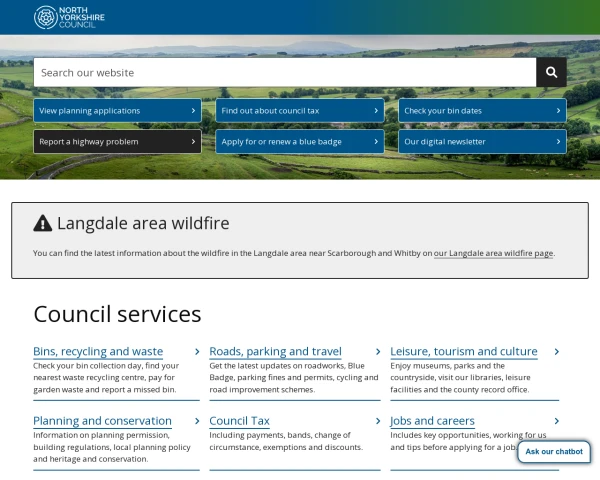The height and width of the screenshot is (480, 600).
Task: Open View planning applications
Action: 117,111
